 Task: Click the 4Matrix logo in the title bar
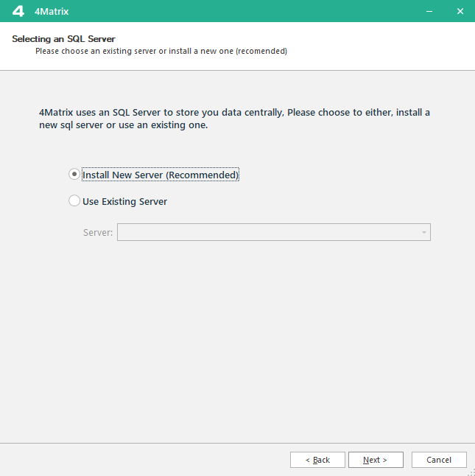[x=18, y=11]
